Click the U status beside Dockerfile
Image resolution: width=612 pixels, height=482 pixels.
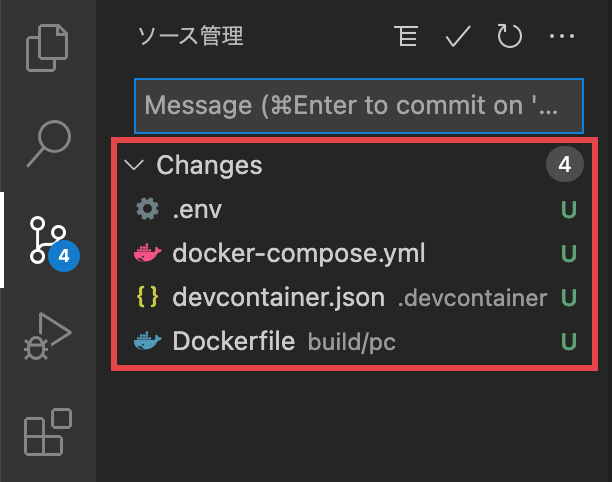pos(568,342)
